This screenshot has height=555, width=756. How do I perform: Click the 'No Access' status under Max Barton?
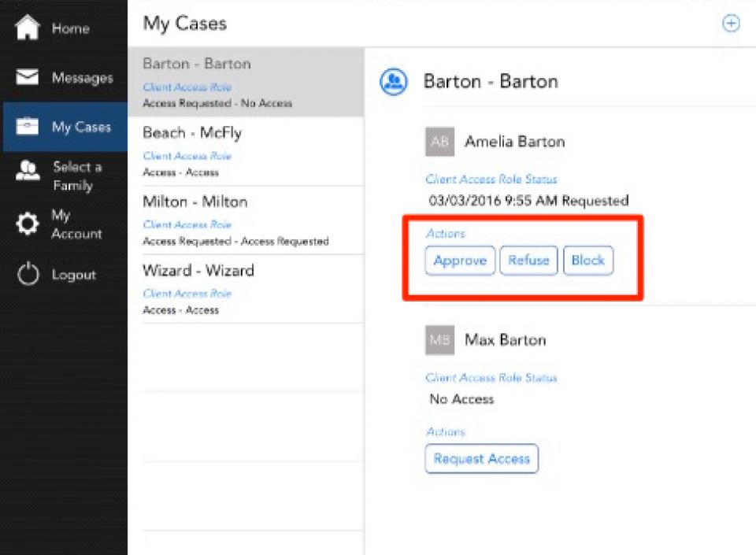(461, 399)
